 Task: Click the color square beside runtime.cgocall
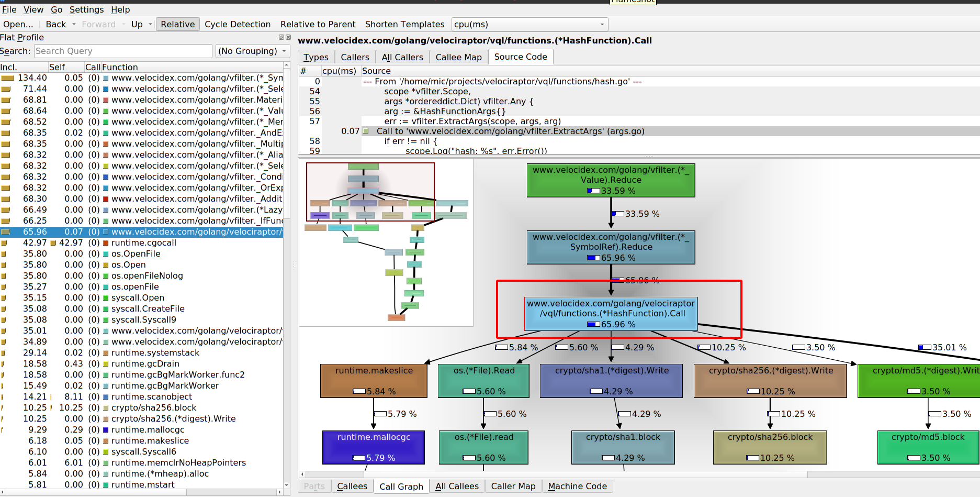click(106, 243)
